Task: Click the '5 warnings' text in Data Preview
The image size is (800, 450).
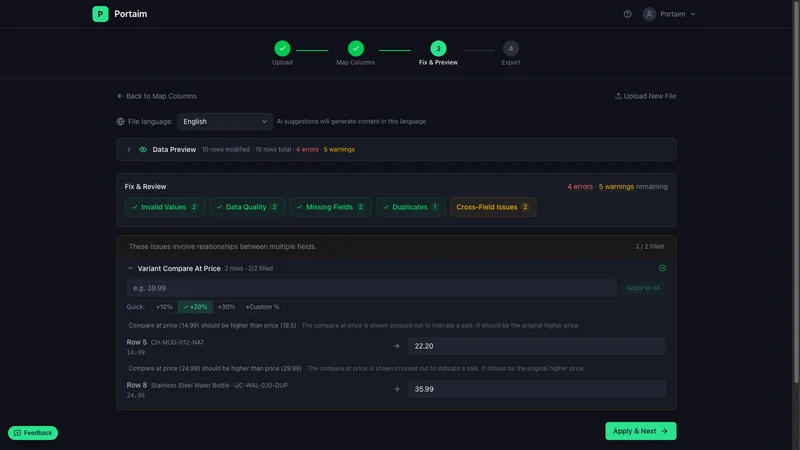Action: pos(339,149)
